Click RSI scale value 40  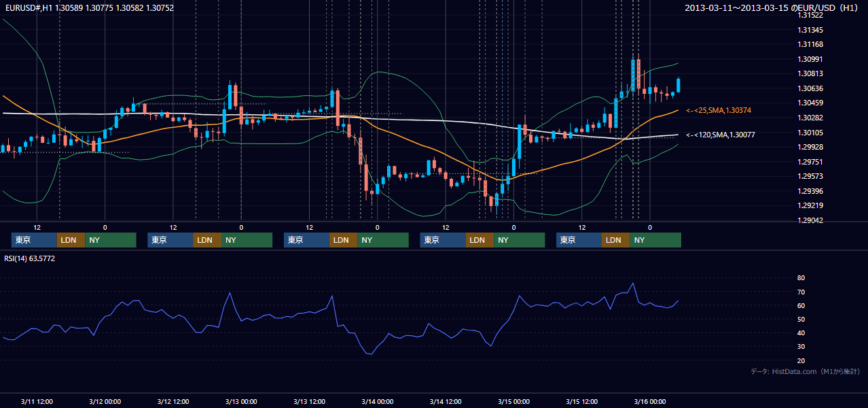click(x=801, y=333)
